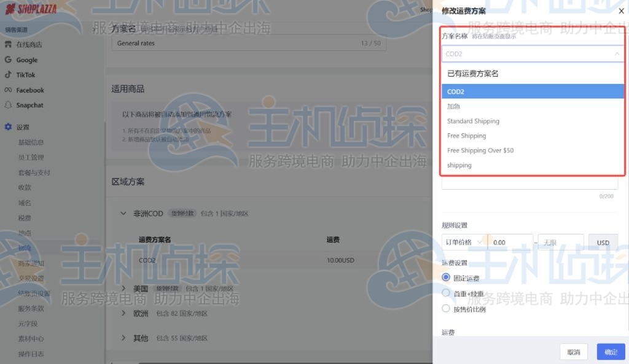The width and height of the screenshot is (629, 364).
Task: Expand the 欧洲 region section
Action: click(x=123, y=313)
